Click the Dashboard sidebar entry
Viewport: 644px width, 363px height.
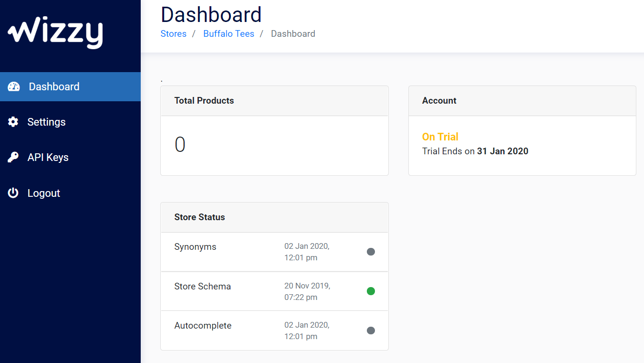(x=54, y=86)
